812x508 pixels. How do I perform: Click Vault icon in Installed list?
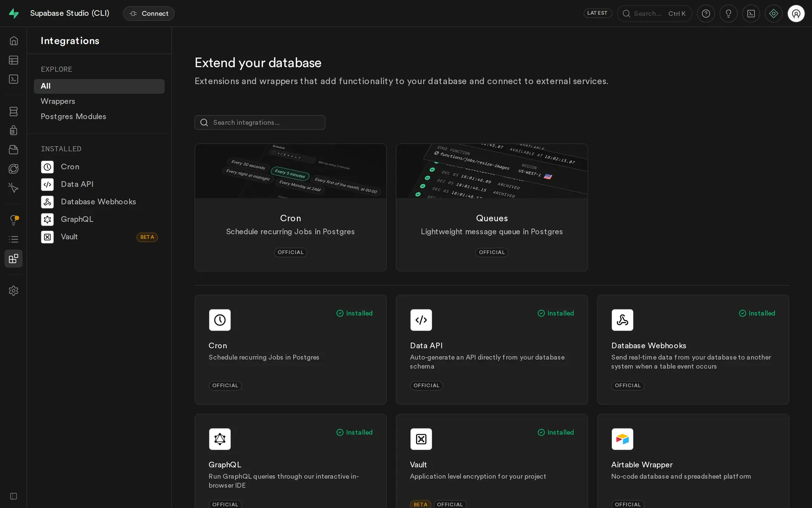tap(47, 237)
